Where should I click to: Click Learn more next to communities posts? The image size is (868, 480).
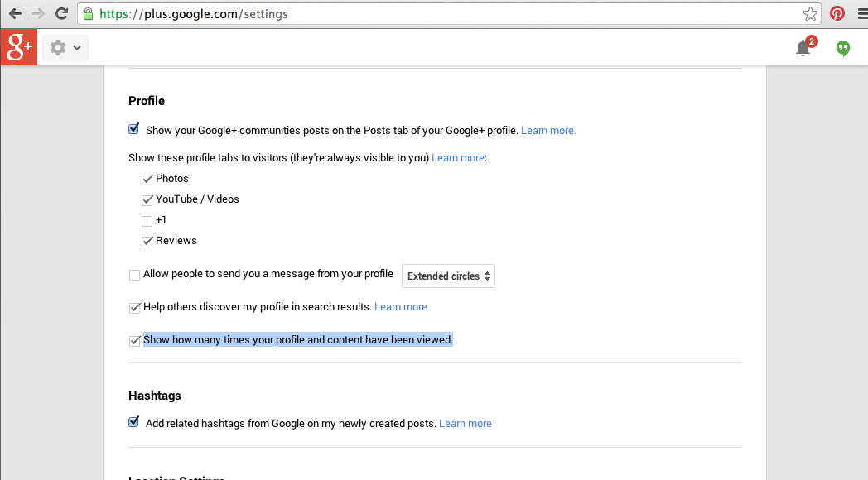click(548, 130)
